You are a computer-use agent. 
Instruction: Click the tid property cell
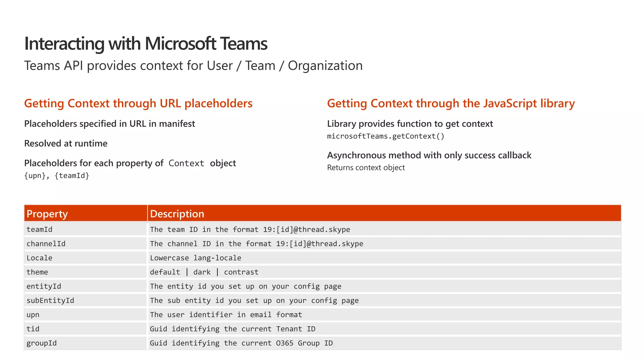[x=86, y=328]
